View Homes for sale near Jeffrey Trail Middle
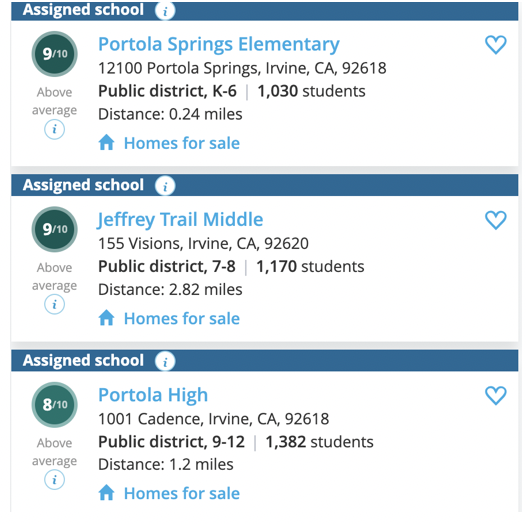This screenshot has width=526, height=524. click(182, 318)
